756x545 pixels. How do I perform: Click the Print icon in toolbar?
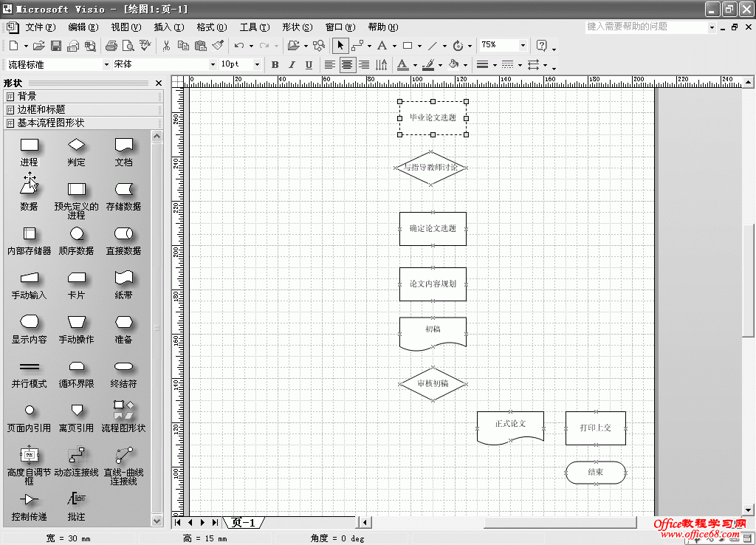tap(111, 46)
